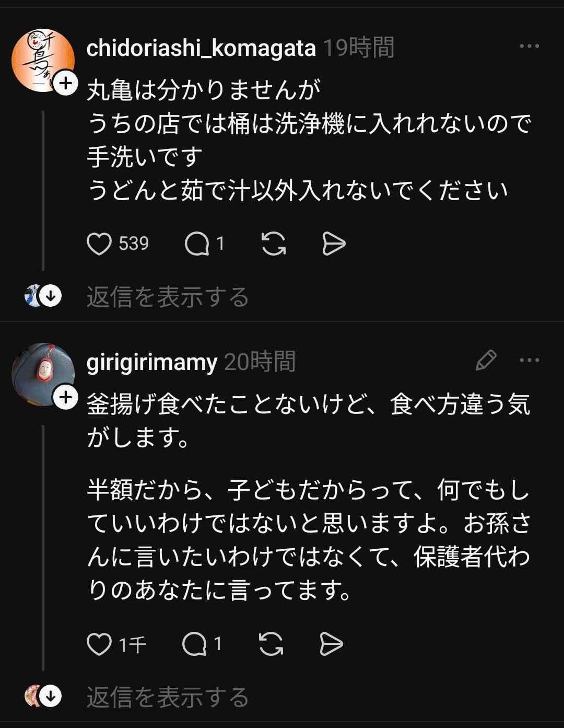Open replies on chidoriashi_komagata's post
Viewport: 564px width, 728px height.
(197, 244)
